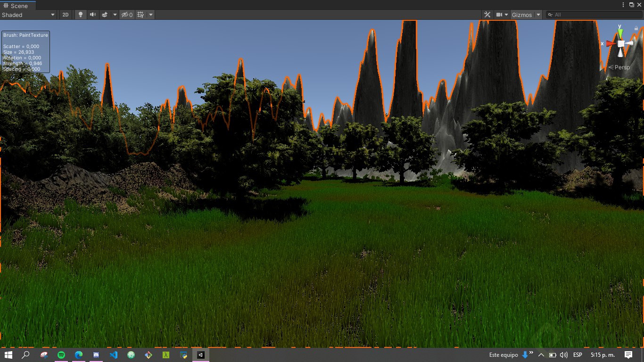The height and width of the screenshot is (362, 644).
Task: Toggle hidden objects visibility eye icon
Action: [x=127, y=15]
